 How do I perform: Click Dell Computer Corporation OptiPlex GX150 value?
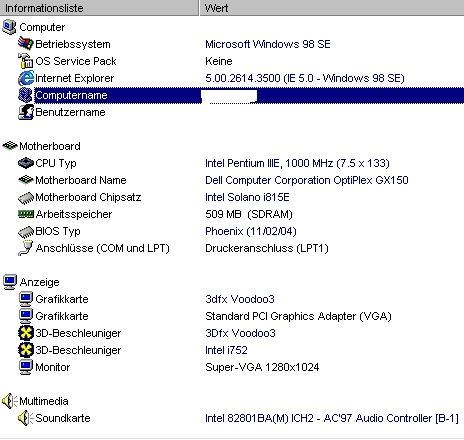[307, 180]
